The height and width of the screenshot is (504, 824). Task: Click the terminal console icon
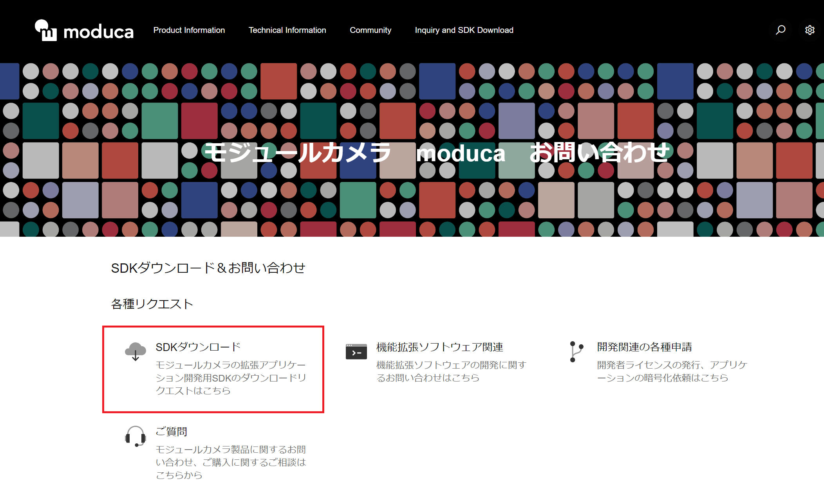tap(356, 351)
